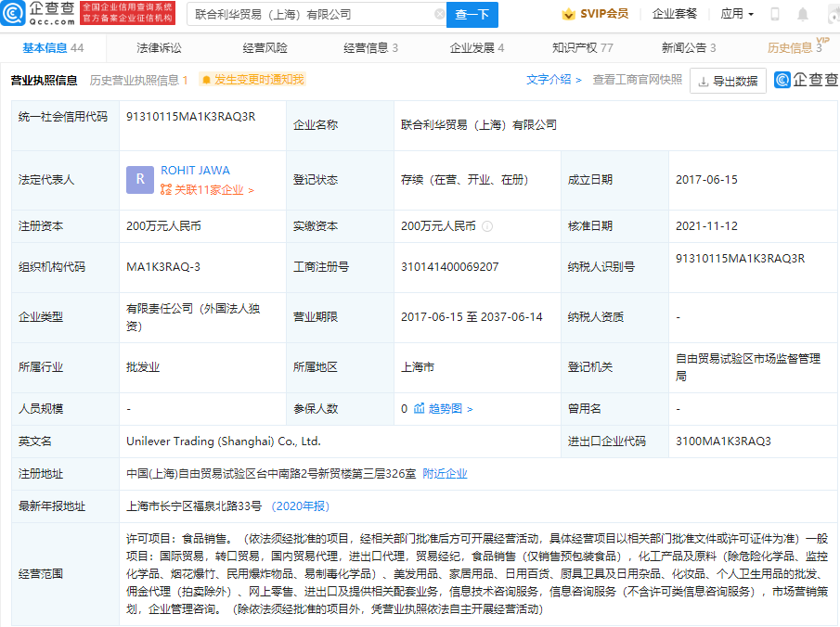Image resolution: width=840 pixels, height=627 pixels.
Task: Select registration authority 自由贸易试验区市场监督管理局
Action: pyautogui.click(x=748, y=366)
